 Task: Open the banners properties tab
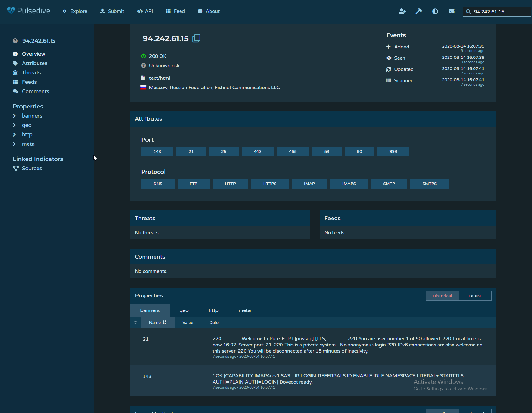coord(150,310)
